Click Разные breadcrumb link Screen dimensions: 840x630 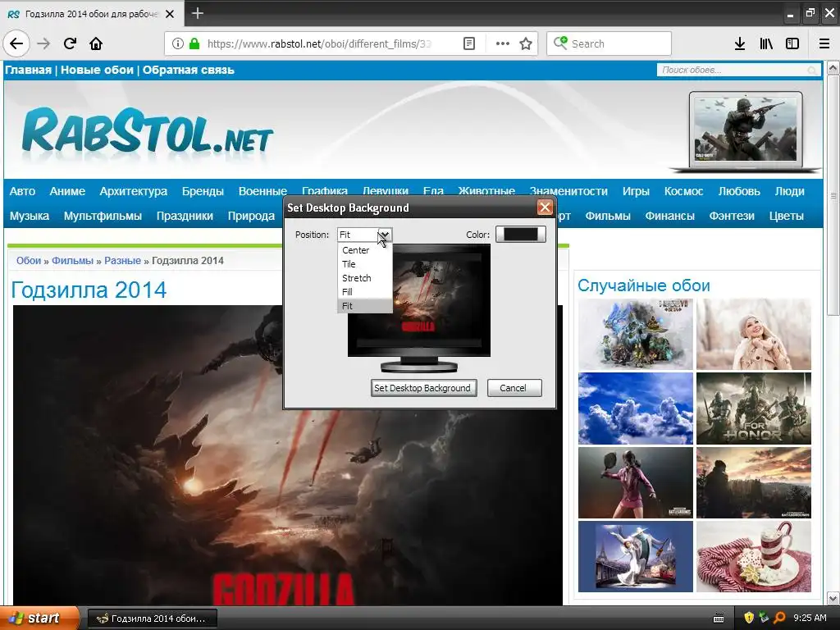123,261
